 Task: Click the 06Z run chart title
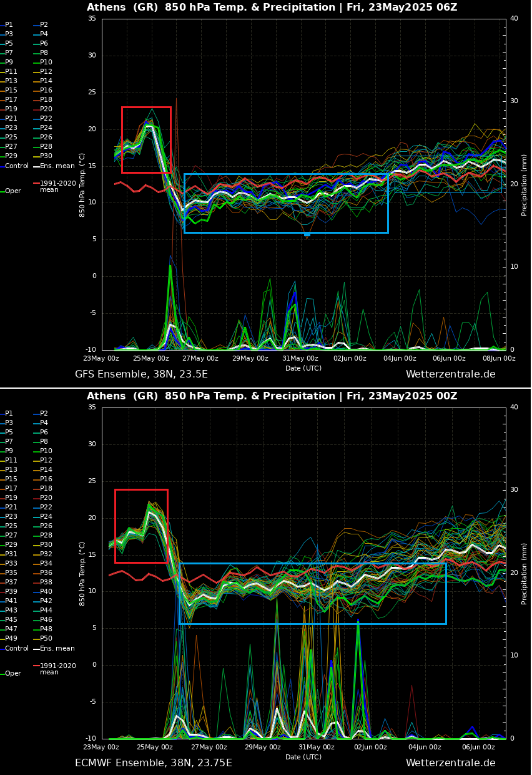[x=272, y=7]
